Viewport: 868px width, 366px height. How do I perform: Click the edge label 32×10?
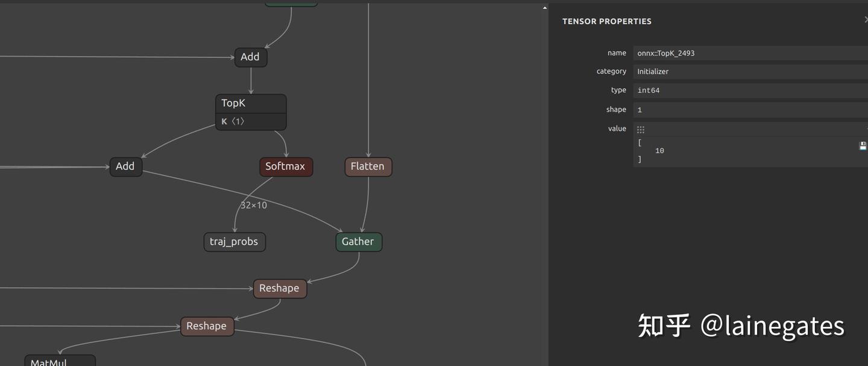pos(253,205)
